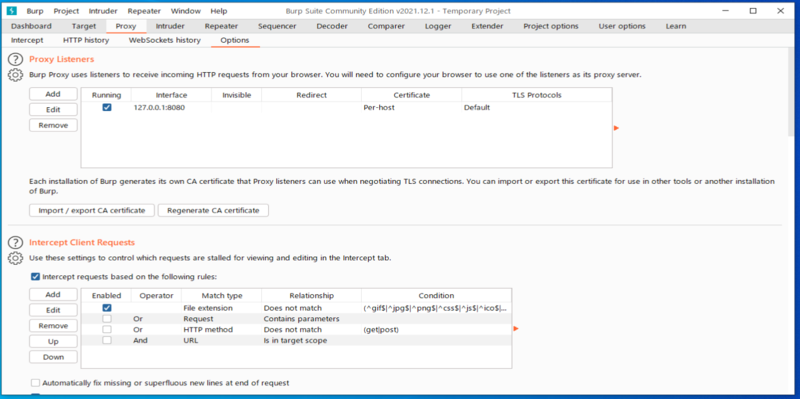
Task: Click the (get|post) condition cell
Action: pos(436,330)
